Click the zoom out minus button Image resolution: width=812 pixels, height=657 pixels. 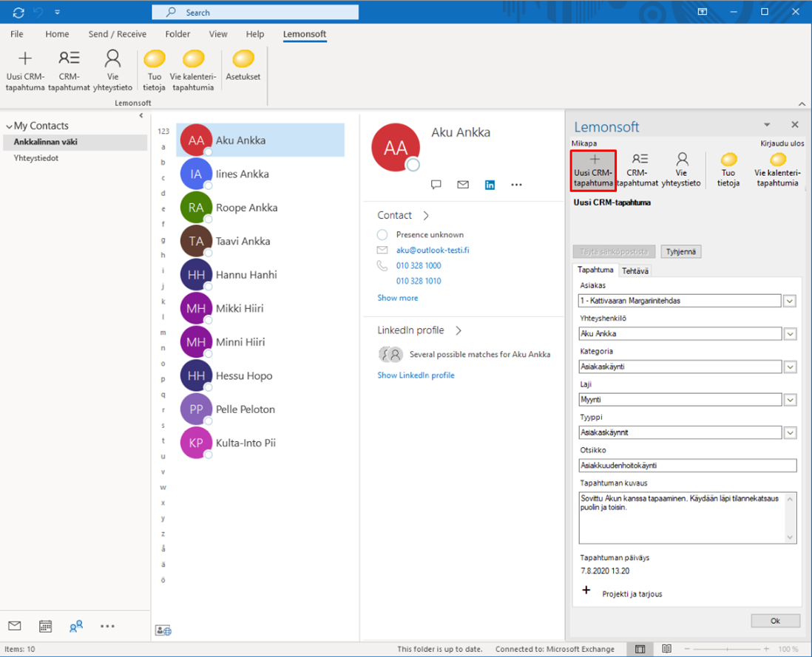(687, 649)
